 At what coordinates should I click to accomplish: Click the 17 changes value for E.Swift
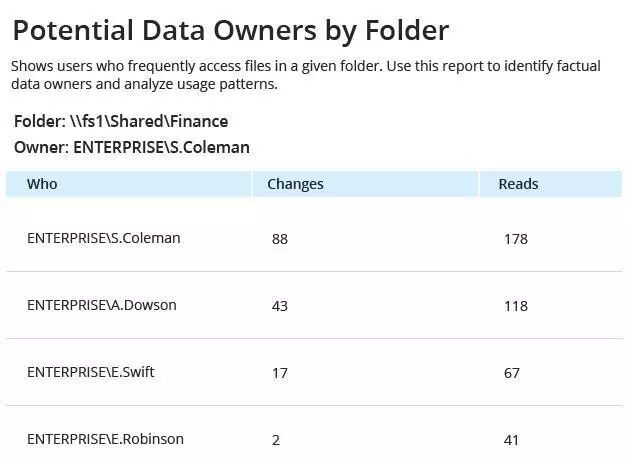280,373
